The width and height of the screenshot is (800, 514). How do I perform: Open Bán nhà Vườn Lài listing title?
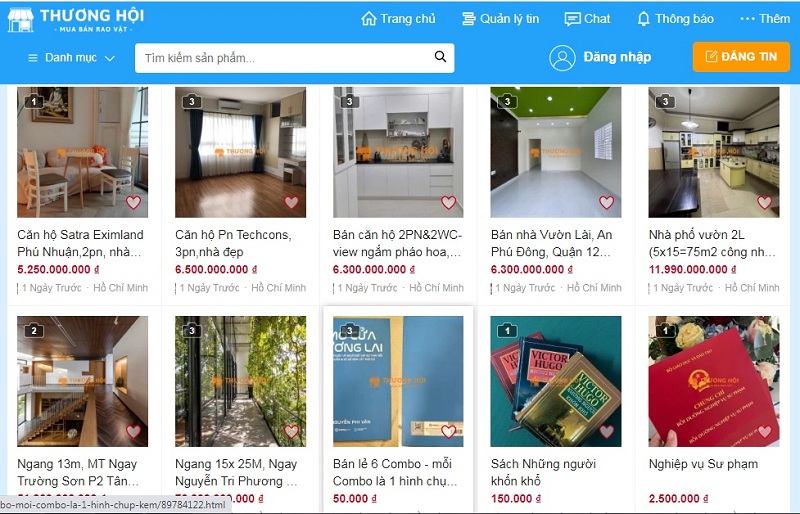551,243
